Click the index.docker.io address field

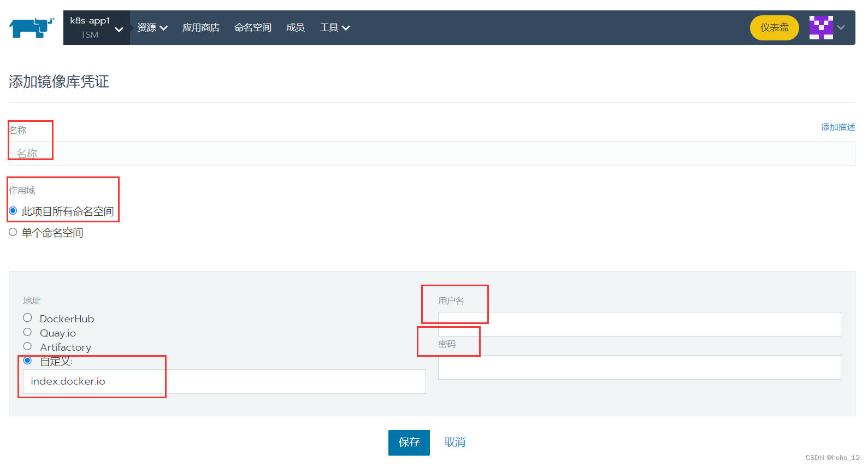[225, 381]
